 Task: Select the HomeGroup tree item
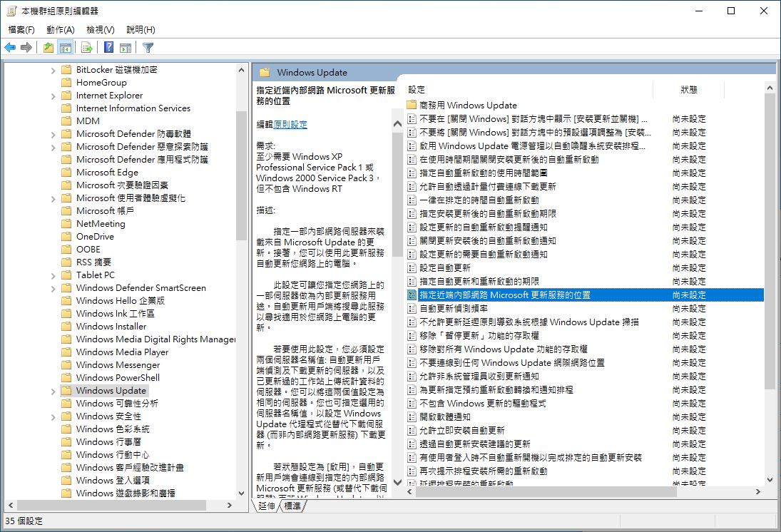pos(101,82)
